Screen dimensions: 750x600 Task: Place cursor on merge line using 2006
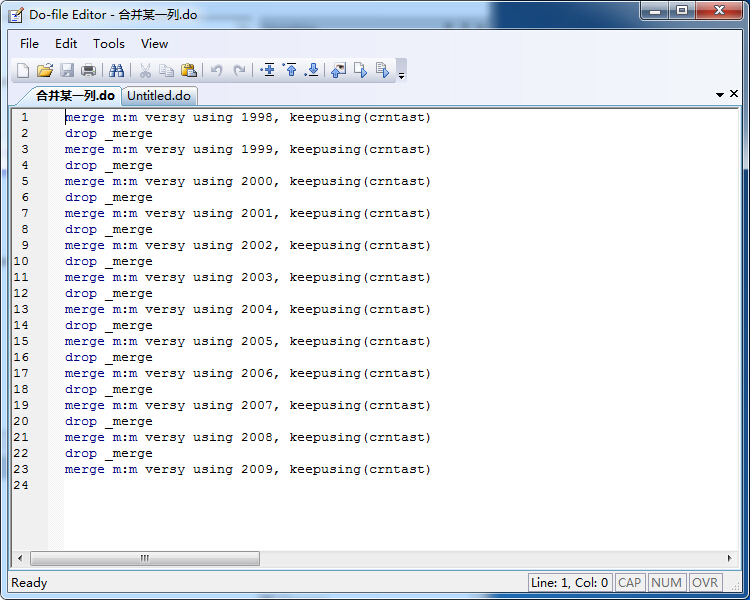248,373
